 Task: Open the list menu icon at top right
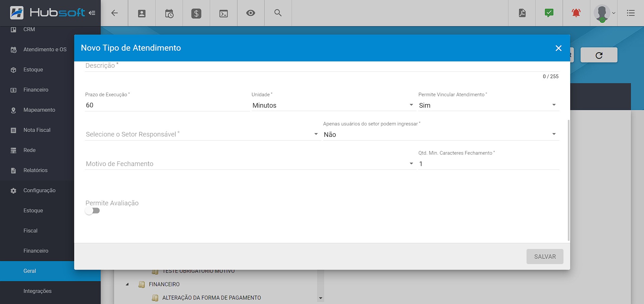(x=631, y=13)
